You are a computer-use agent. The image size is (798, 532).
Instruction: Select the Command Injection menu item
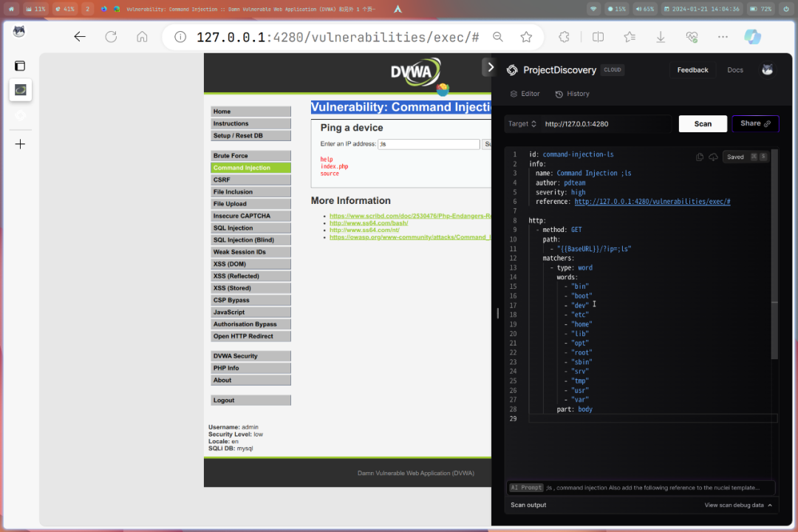(251, 168)
